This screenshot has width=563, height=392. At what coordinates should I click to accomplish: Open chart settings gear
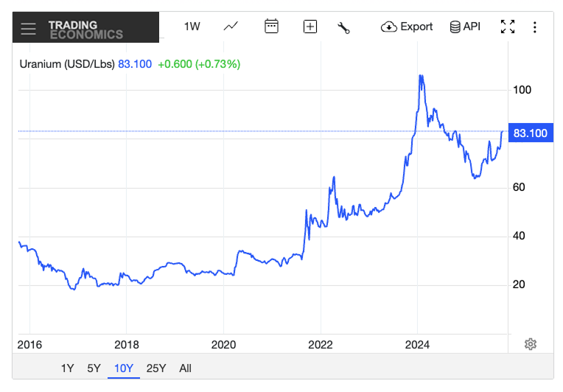tap(531, 344)
